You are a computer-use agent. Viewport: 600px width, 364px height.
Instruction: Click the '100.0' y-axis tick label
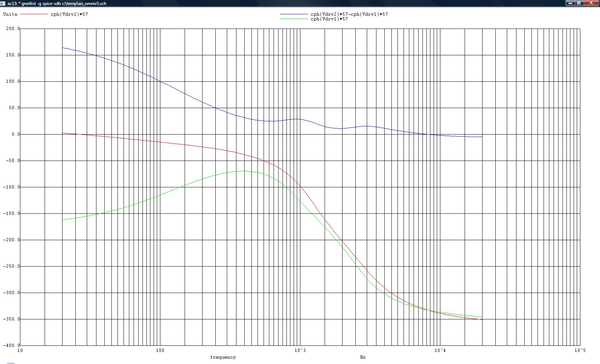tap(13, 81)
